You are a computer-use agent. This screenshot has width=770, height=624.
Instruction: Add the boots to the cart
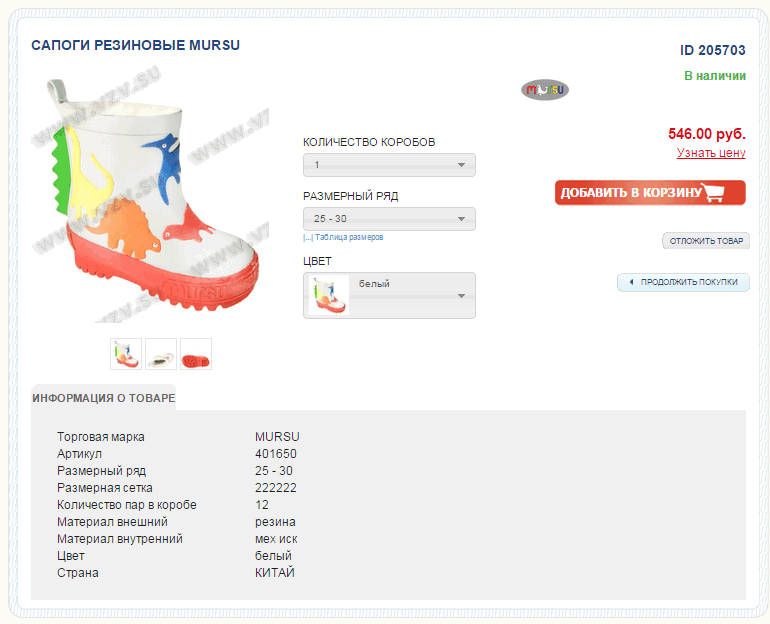(650, 193)
